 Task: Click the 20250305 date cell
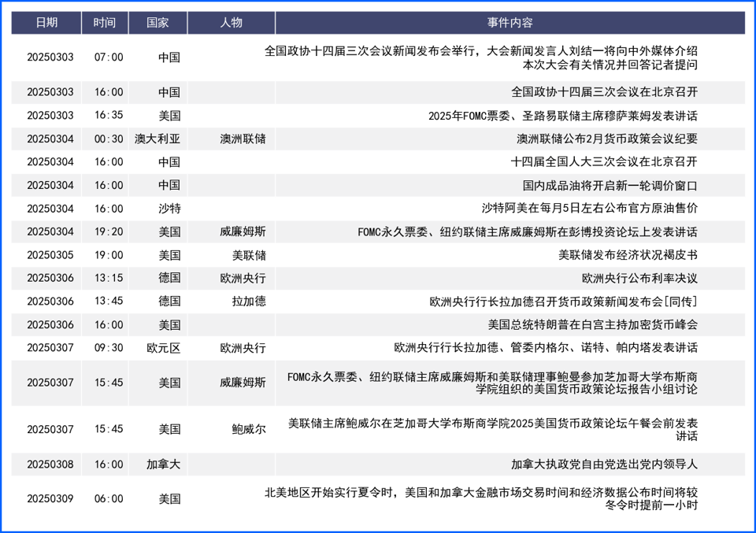tap(50, 255)
